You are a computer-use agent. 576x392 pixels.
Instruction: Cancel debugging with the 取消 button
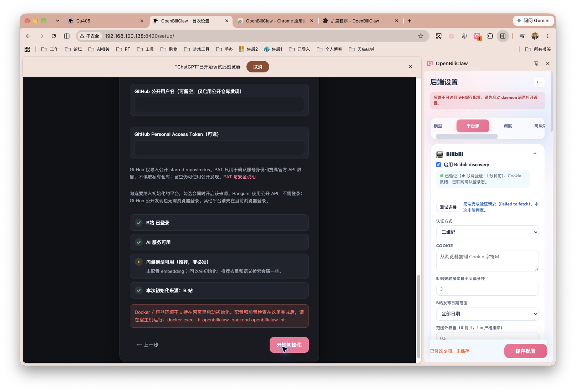tap(258, 67)
